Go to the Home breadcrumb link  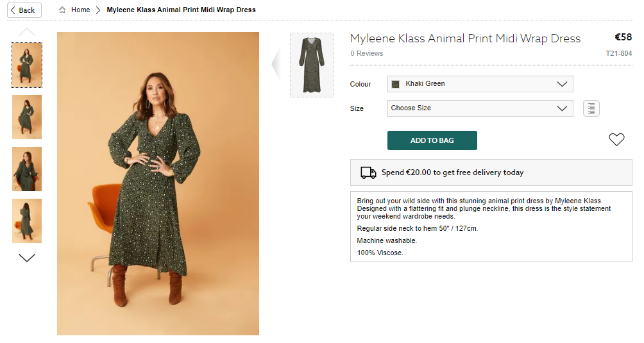click(x=81, y=10)
